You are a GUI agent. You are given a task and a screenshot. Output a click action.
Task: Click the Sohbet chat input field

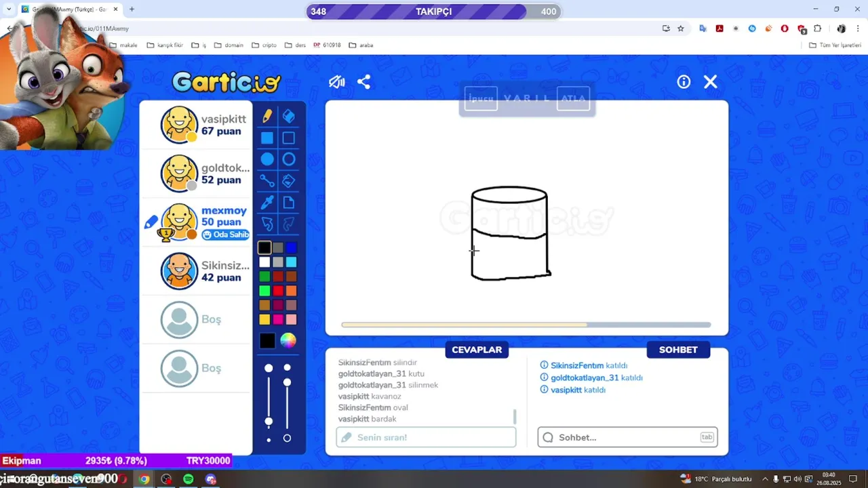tap(627, 437)
